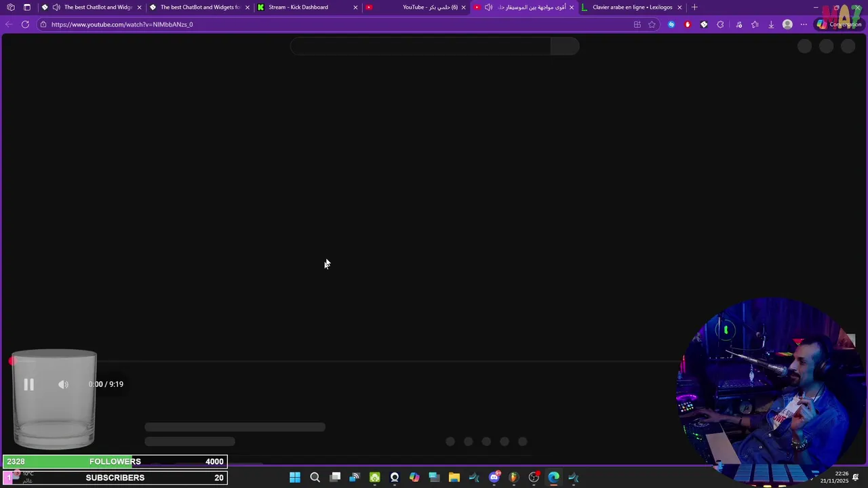
Task: Click the SUBSCRIBERS goal bar
Action: click(115, 478)
